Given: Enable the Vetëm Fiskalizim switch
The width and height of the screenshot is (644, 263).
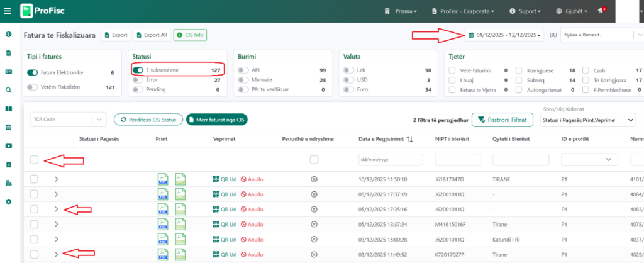Looking at the screenshot, I should click(33, 87).
